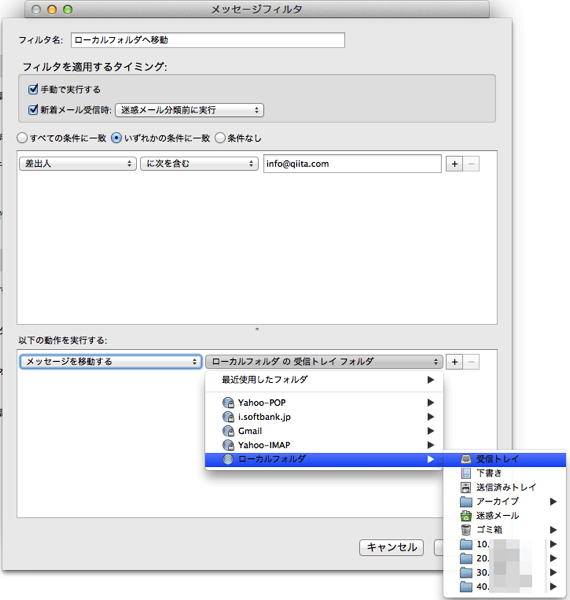Click the pane splitter grip dot
The width and height of the screenshot is (570, 600).
coord(257,329)
